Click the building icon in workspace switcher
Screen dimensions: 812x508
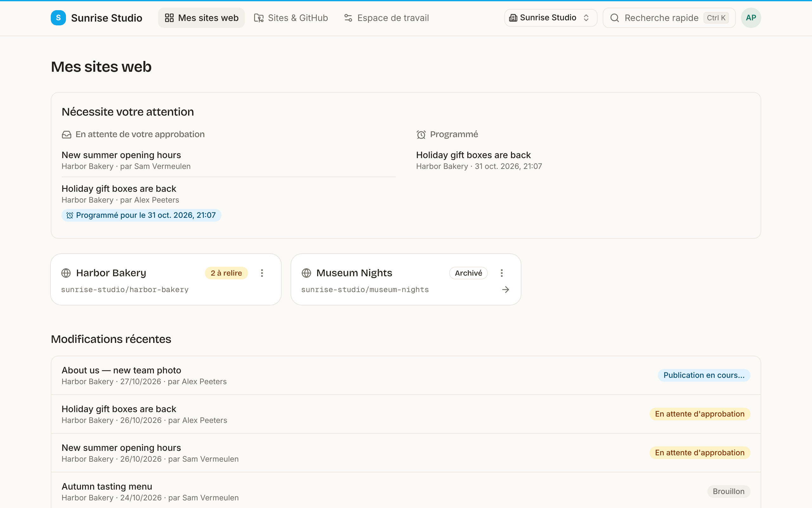click(513, 18)
